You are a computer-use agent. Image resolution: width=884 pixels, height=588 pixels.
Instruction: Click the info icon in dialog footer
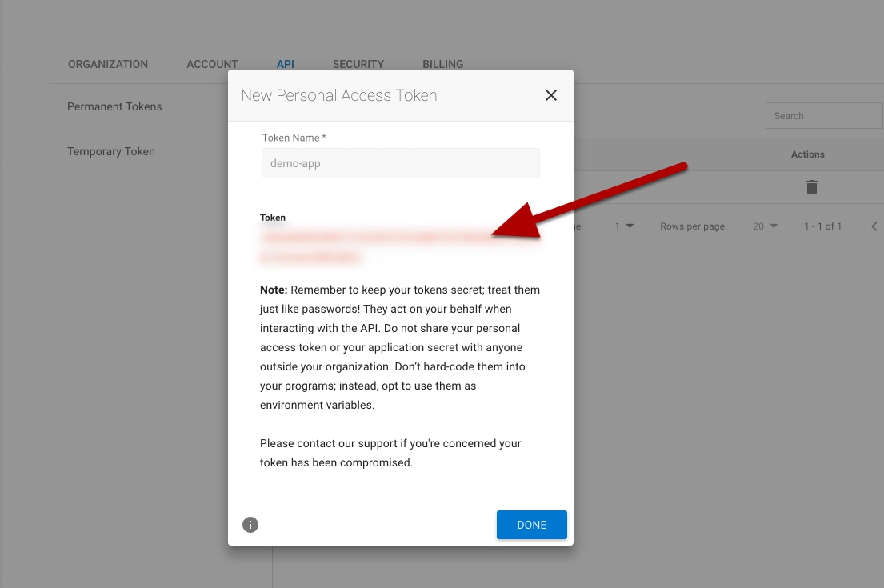(250, 525)
